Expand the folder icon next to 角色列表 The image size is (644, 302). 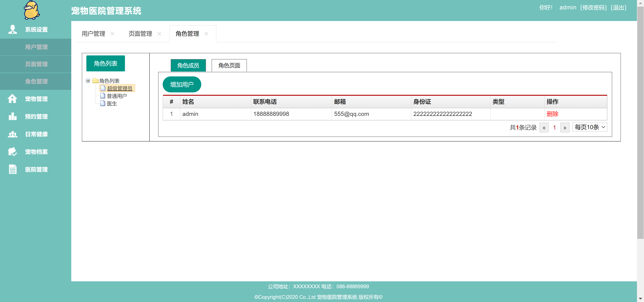(x=95, y=81)
